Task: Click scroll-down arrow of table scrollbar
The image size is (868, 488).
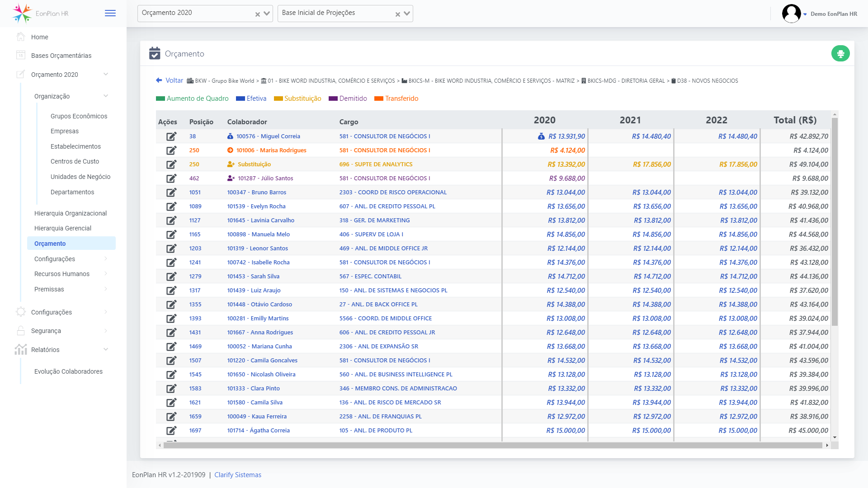Action: 835,438
